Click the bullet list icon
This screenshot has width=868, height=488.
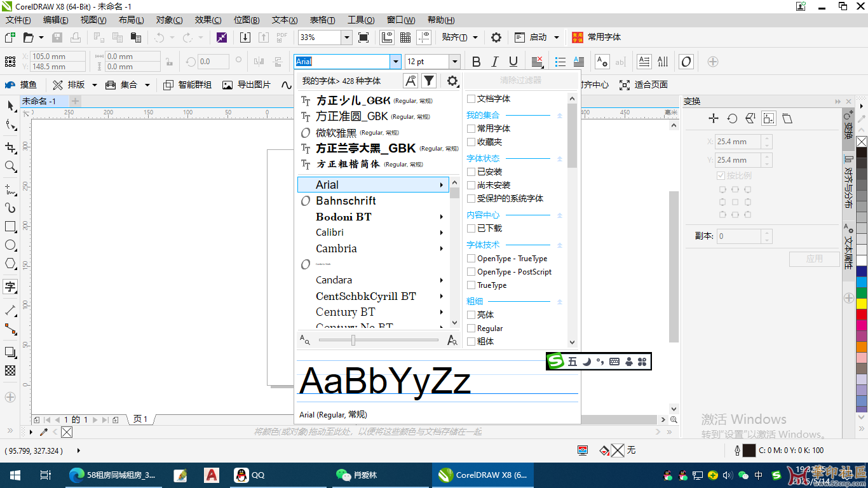click(x=560, y=62)
